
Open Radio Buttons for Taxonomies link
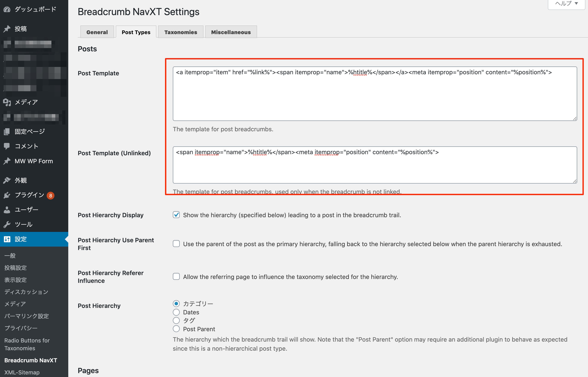(27, 344)
